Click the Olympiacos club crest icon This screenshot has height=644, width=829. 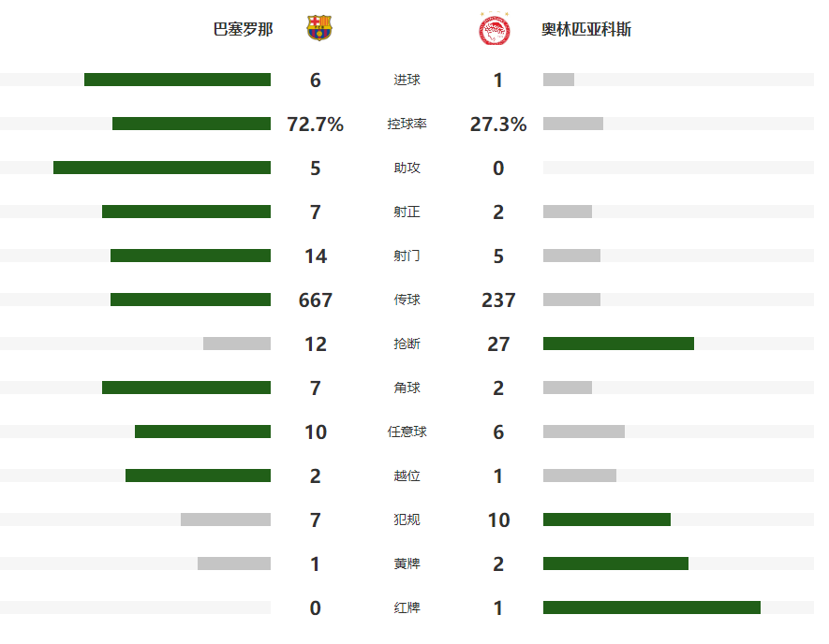pyautogui.click(x=495, y=29)
